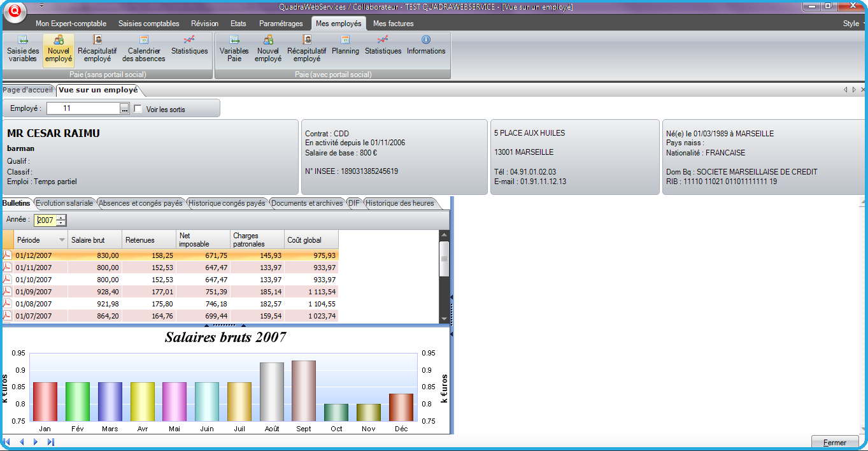
Task: Open PDF bulletin for 01/12/2007
Action: 8,255
